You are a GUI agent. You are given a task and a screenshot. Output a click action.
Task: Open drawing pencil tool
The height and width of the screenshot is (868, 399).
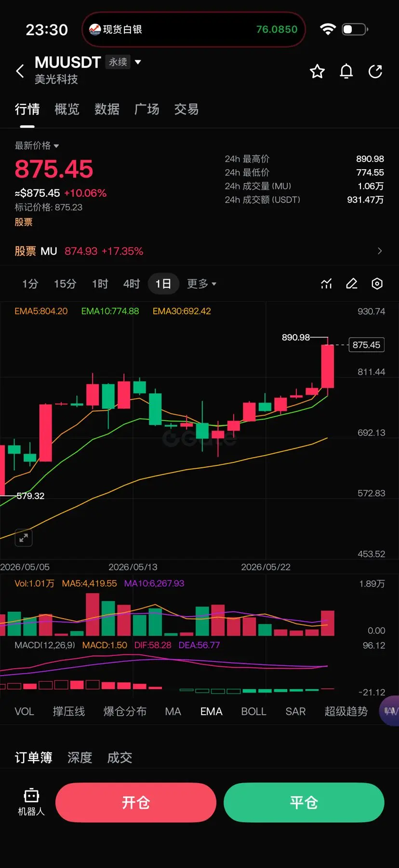click(352, 284)
